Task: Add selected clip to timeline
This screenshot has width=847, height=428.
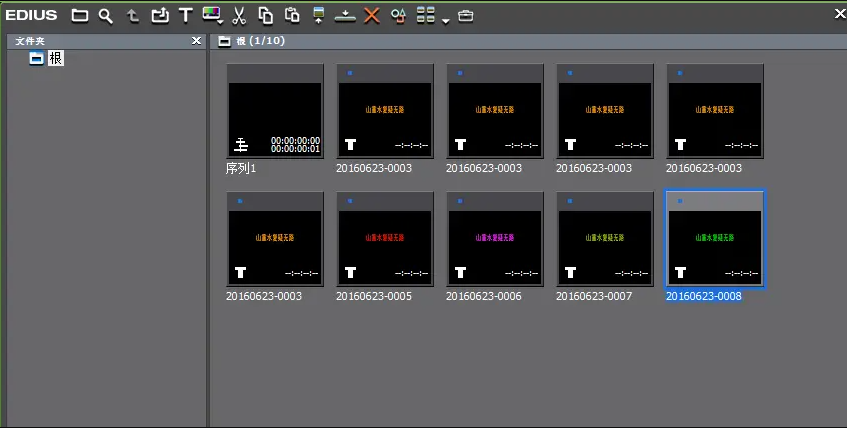Action: [345, 16]
